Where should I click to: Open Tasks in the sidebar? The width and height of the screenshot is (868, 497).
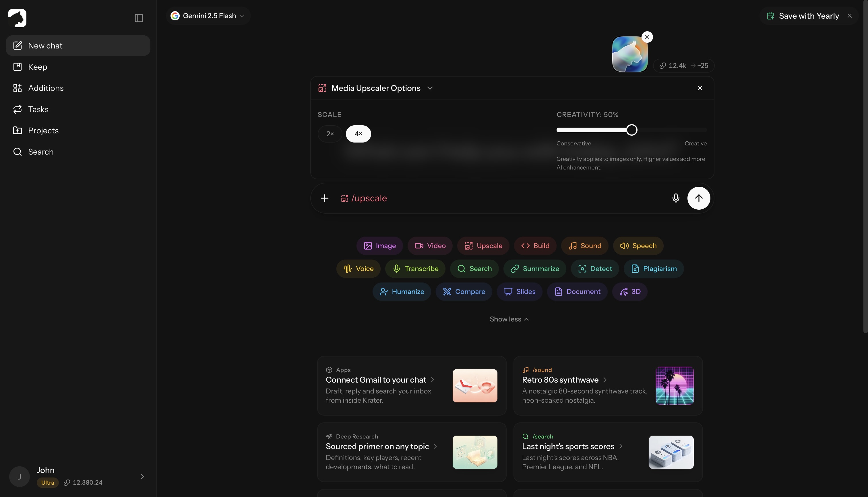(x=78, y=109)
